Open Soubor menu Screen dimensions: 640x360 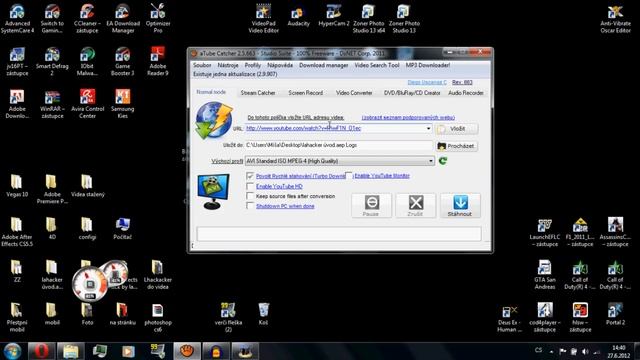coord(202,65)
